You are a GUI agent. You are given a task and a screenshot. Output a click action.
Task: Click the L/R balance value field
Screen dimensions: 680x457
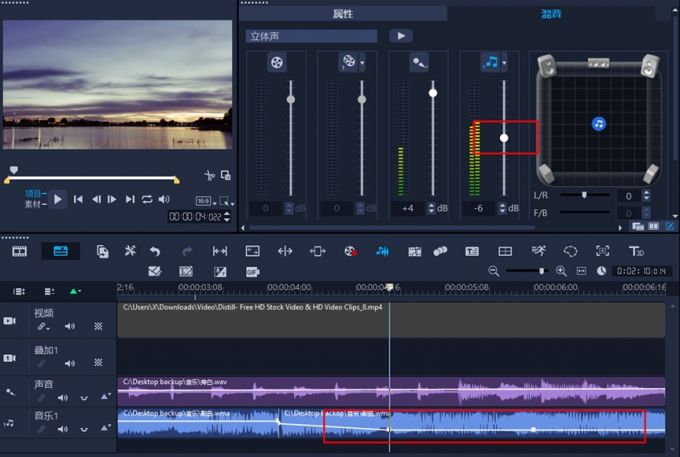pyautogui.click(x=628, y=196)
